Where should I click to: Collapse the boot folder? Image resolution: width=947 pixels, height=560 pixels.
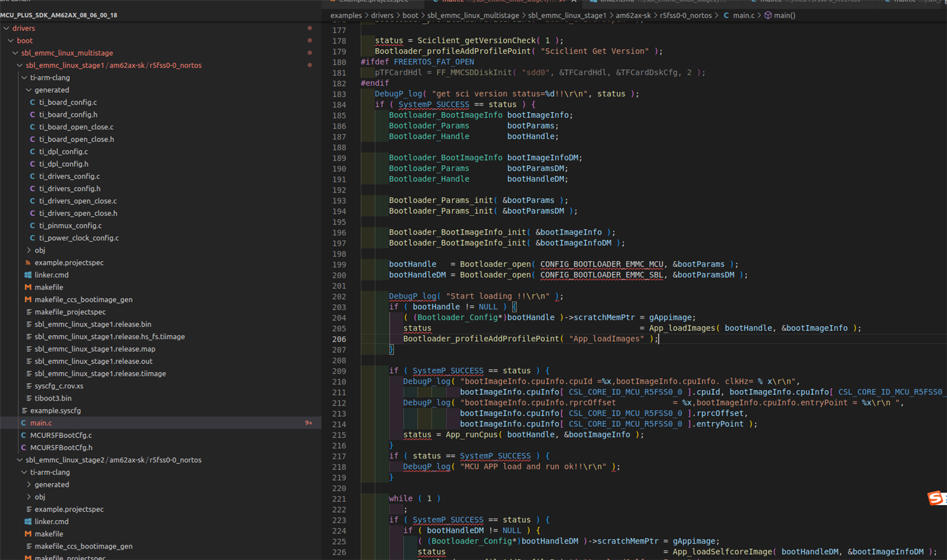[x=11, y=41]
